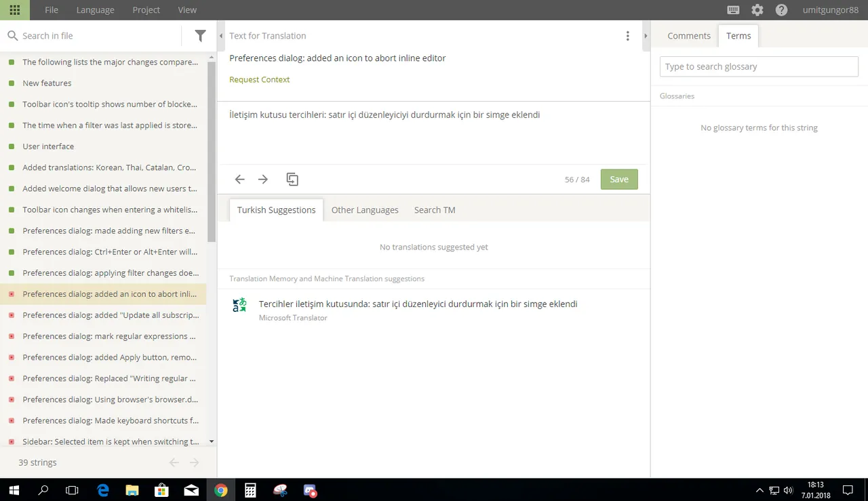Open Mail app from taskbar
Viewport: 868px width, 501px height.
[x=191, y=490]
